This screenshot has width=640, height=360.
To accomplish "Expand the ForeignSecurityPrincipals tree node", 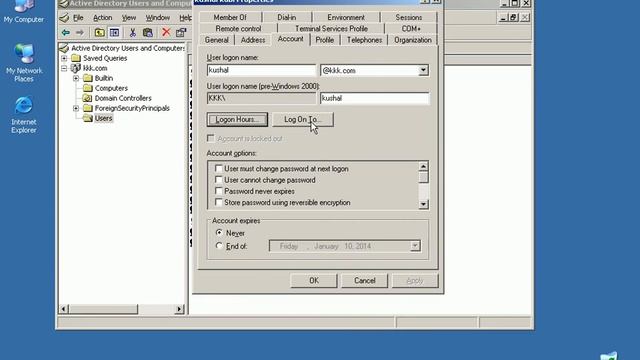I will tap(76, 108).
